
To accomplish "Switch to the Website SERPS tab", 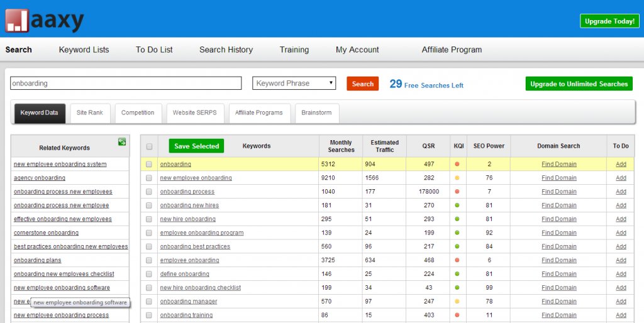I will point(195,113).
